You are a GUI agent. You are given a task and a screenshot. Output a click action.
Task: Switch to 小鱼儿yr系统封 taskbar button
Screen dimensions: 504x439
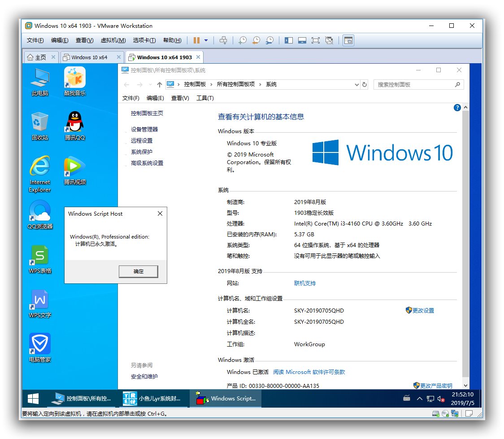[x=153, y=399]
